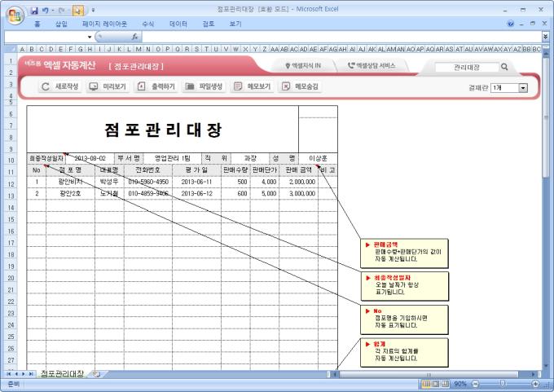Select the phone cell 010-5960-4950
The image size is (554, 392).
[x=148, y=182]
